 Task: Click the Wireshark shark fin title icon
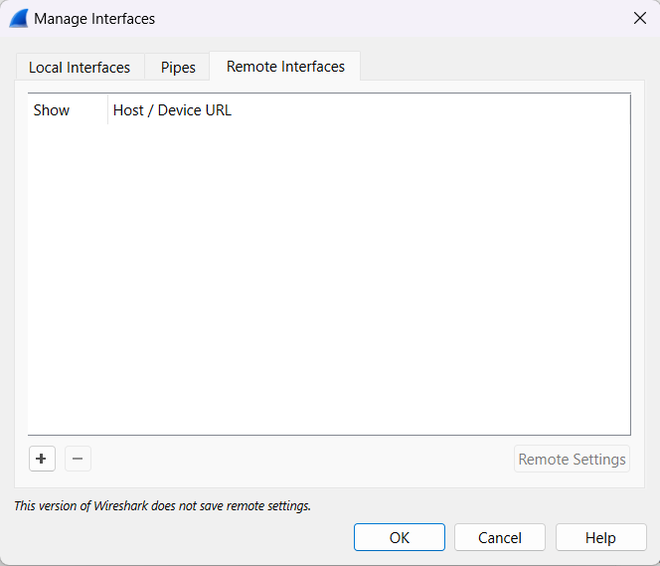18,18
